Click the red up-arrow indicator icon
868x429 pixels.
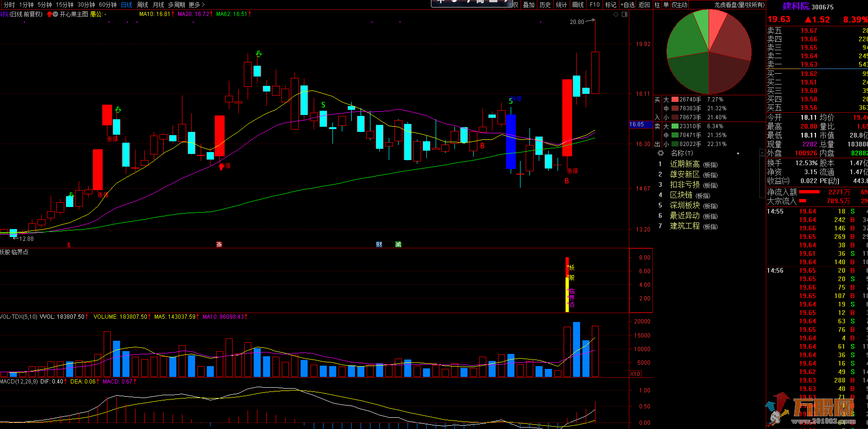49,14
